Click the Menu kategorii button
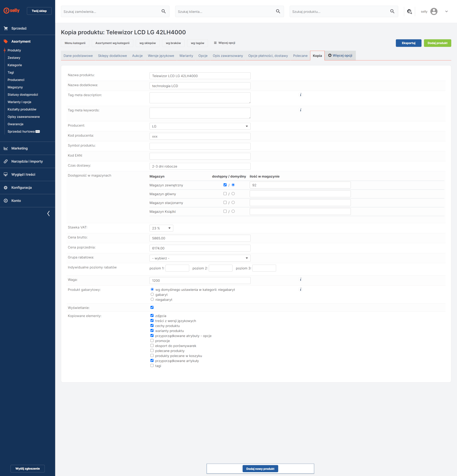Viewport: 457px width, 476px height. (75, 43)
